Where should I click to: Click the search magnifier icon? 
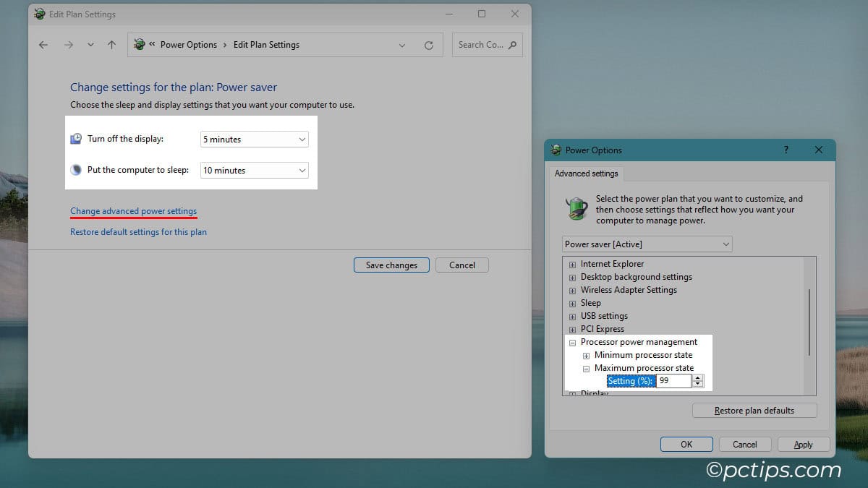512,44
